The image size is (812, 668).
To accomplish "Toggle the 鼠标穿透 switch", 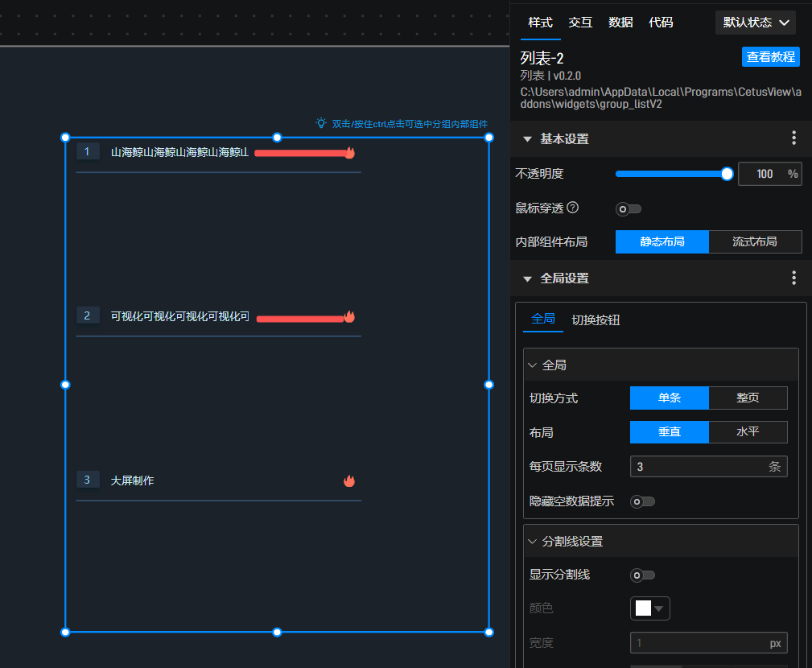I will (x=629, y=209).
